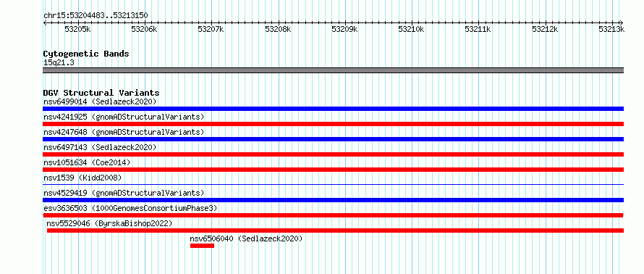Click the 53213k ruler tick label

point(611,29)
